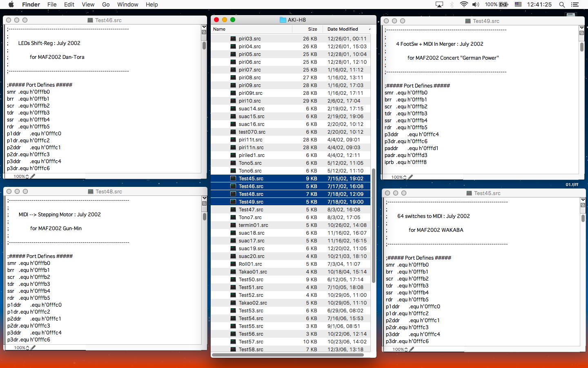Open the triangle dropdown above Test45.src scrollbar
The width and height of the screenshot is (588, 368).
[583, 200]
